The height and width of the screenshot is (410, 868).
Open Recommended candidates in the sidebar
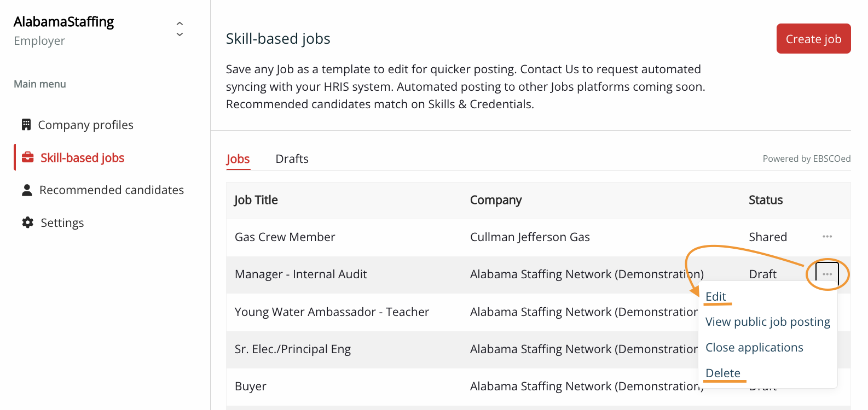pos(111,190)
